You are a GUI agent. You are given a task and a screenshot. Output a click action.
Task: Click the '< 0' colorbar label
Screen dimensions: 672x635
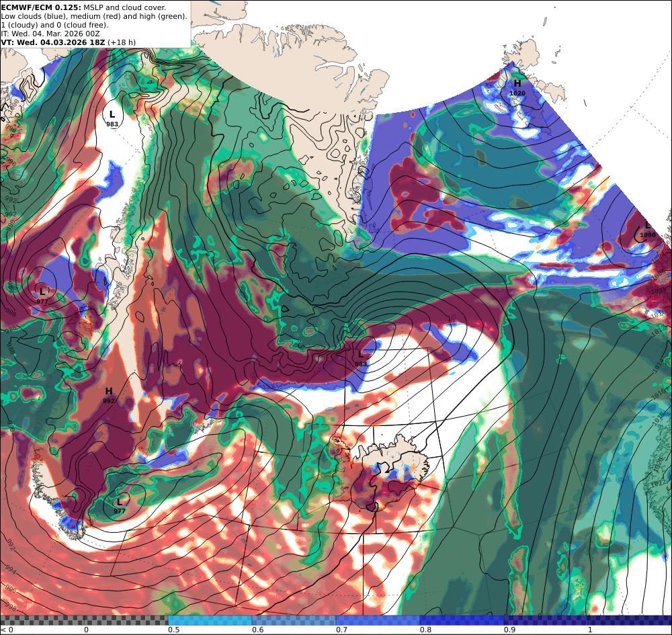click(x=7, y=630)
